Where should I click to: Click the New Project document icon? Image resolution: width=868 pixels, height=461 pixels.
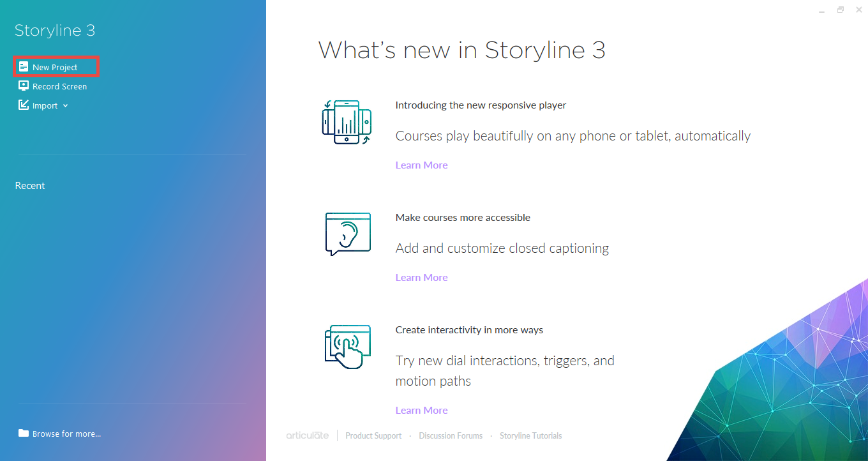pos(24,67)
